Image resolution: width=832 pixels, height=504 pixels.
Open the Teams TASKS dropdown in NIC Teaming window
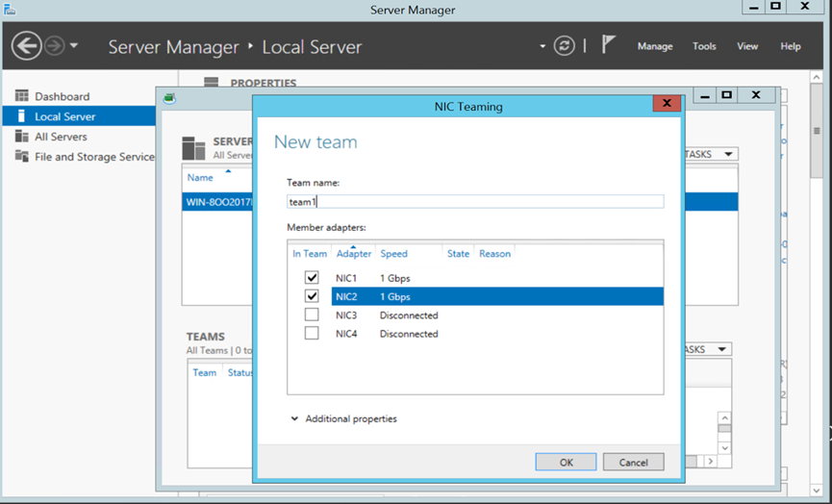click(706, 349)
